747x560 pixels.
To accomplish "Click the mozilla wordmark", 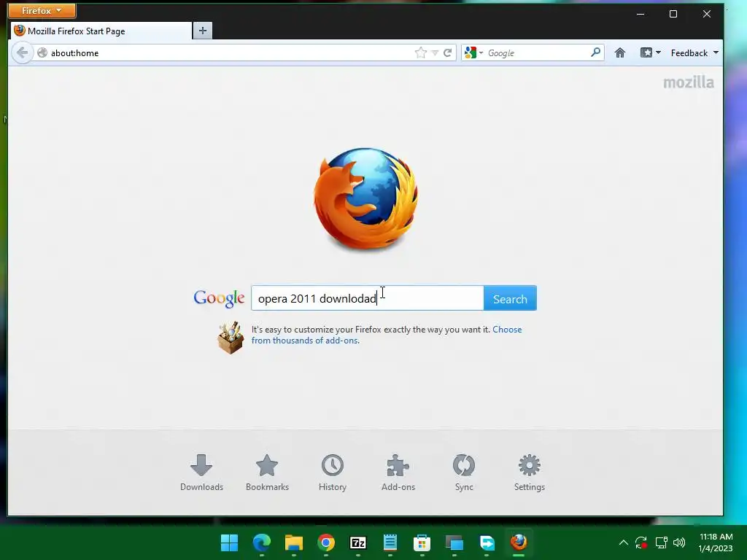I will pyautogui.click(x=689, y=82).
